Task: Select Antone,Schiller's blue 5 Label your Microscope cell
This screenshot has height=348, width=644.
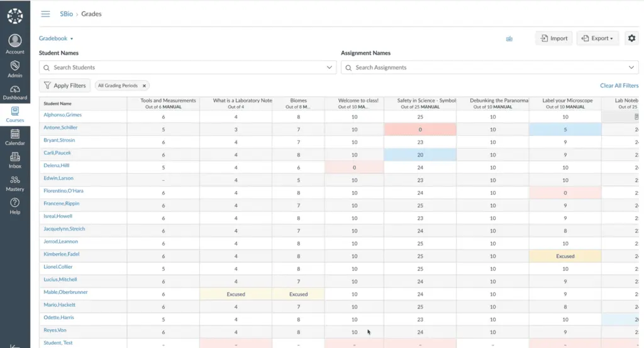Action: tap(565, 129)
